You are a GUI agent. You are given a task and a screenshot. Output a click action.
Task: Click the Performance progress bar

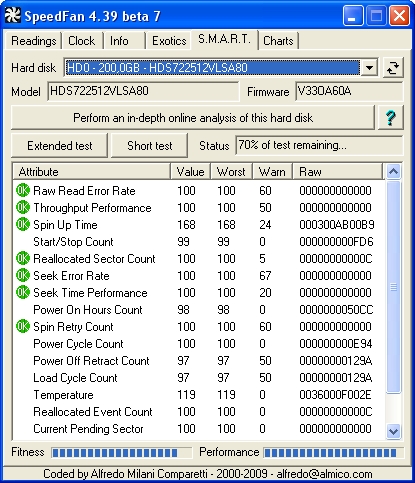[333, 452]
